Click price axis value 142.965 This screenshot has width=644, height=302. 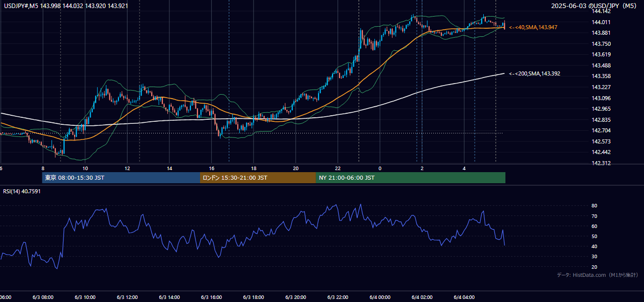coord(601,109)
